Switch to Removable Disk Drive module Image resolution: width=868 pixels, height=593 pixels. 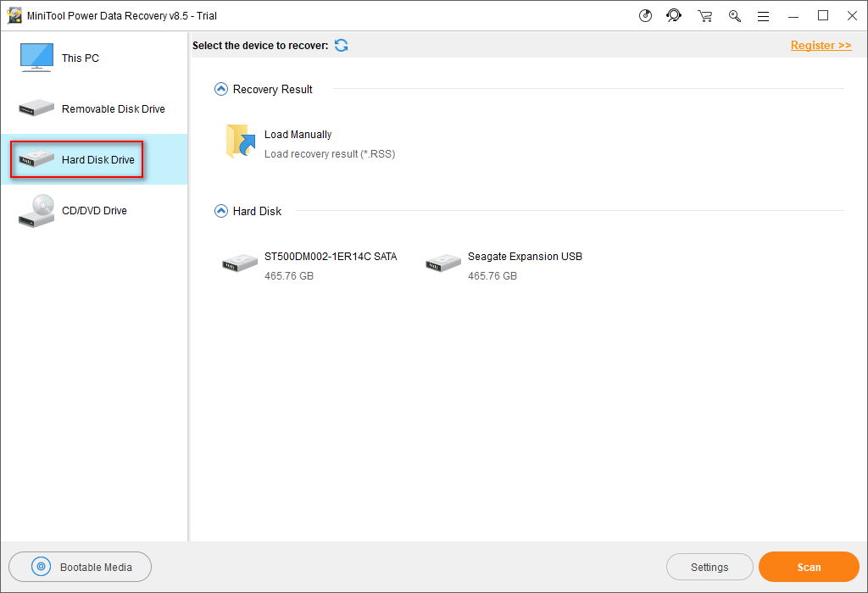click(x=94, y=108)
